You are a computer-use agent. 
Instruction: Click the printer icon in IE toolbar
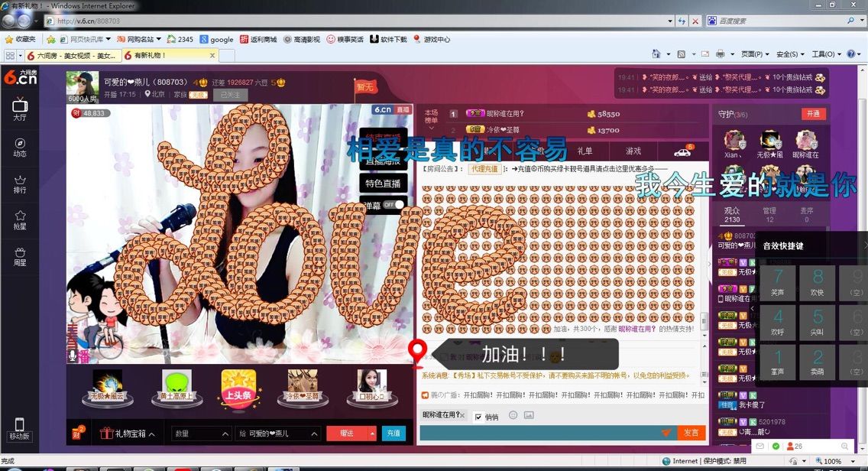pos(721,54)
